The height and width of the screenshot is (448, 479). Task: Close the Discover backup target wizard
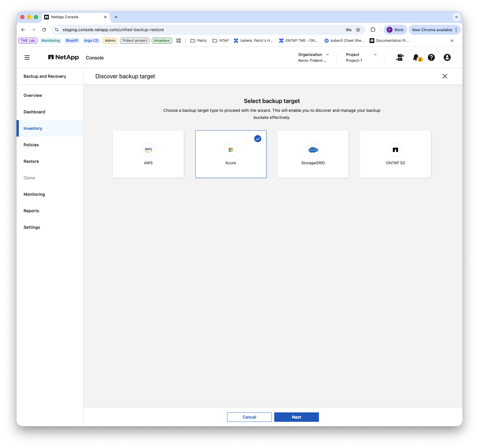(x=445, y=76)
